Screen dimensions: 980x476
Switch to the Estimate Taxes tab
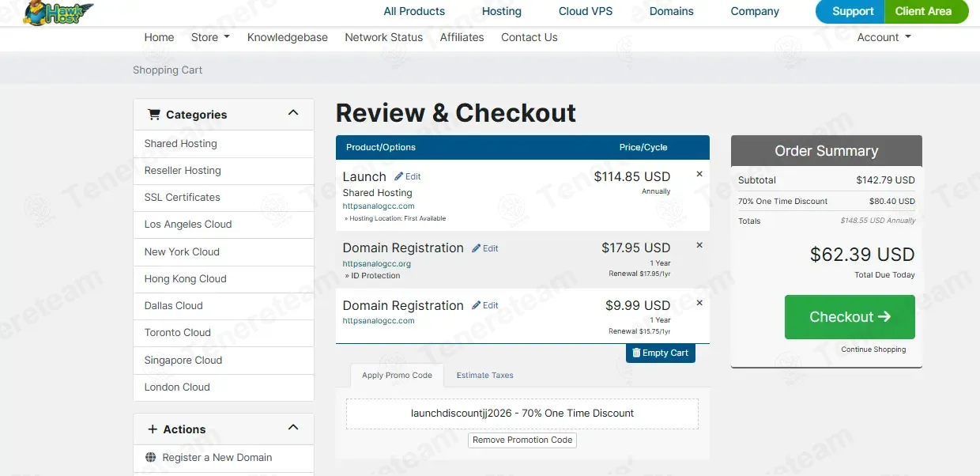click(485, 375)
